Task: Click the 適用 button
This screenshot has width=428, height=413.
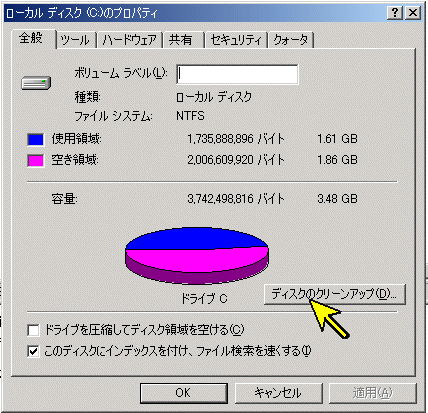Action: tap(373, 393)
